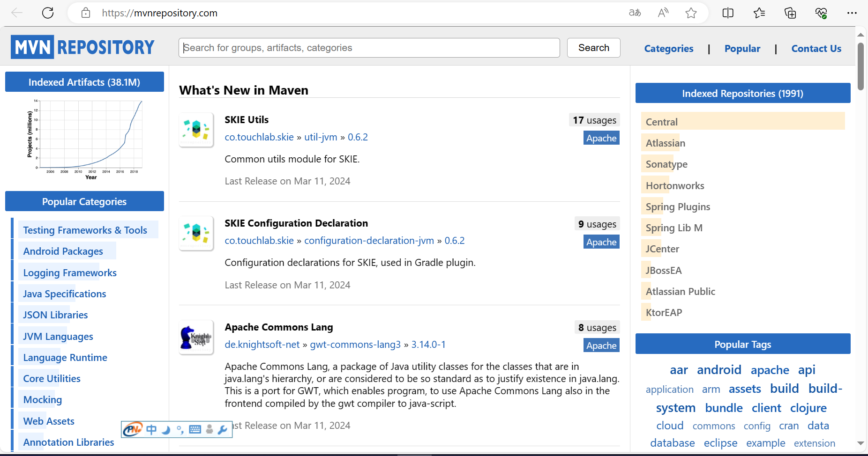
Task: Open Mocking category
Action: (43, 400)
